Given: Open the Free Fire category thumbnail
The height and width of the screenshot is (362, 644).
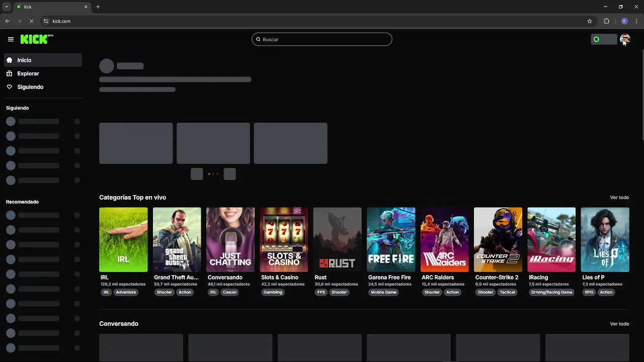Looking at the screenshot, I should pos(391,239).
